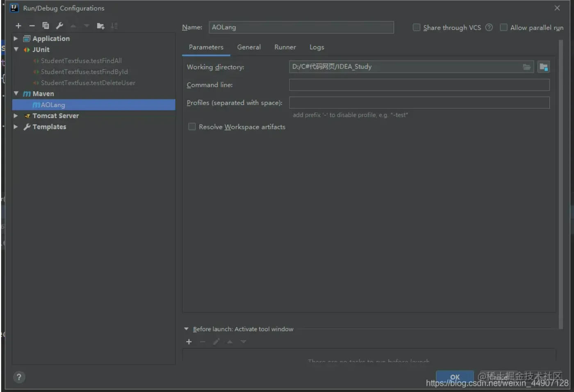
Task: Browse working directory folder icon
Action: (x=527, y=67)
